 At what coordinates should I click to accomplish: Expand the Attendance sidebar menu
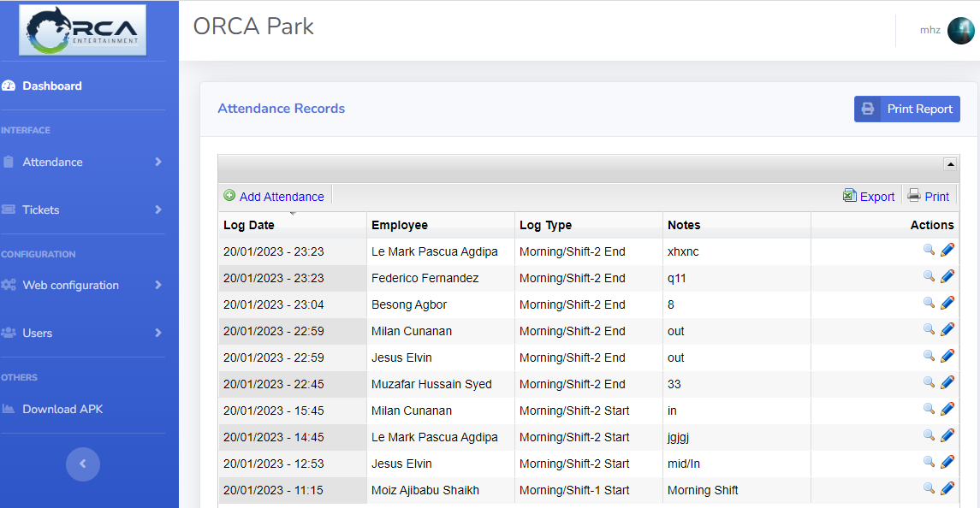coord(82,162)
